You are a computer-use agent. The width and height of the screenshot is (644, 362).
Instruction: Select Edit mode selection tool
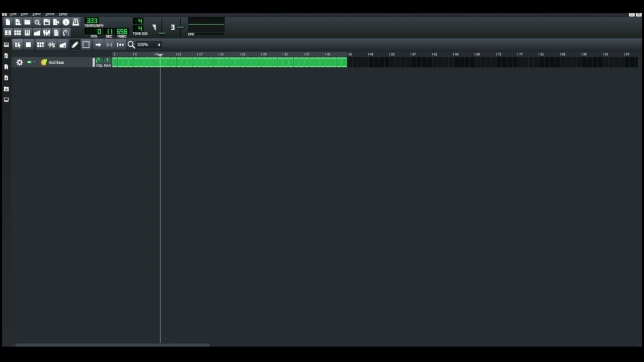tap(86, 45)
